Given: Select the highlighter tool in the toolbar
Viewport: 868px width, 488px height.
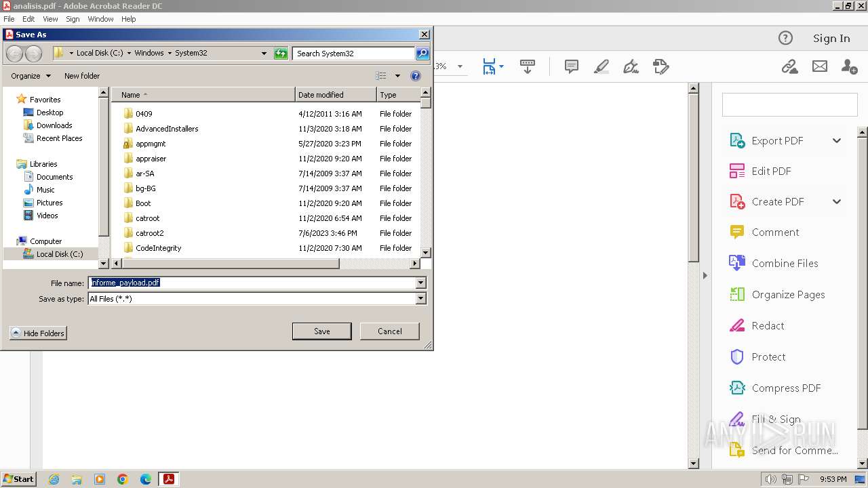Looking at the screenshot, I should click(601, 66).
